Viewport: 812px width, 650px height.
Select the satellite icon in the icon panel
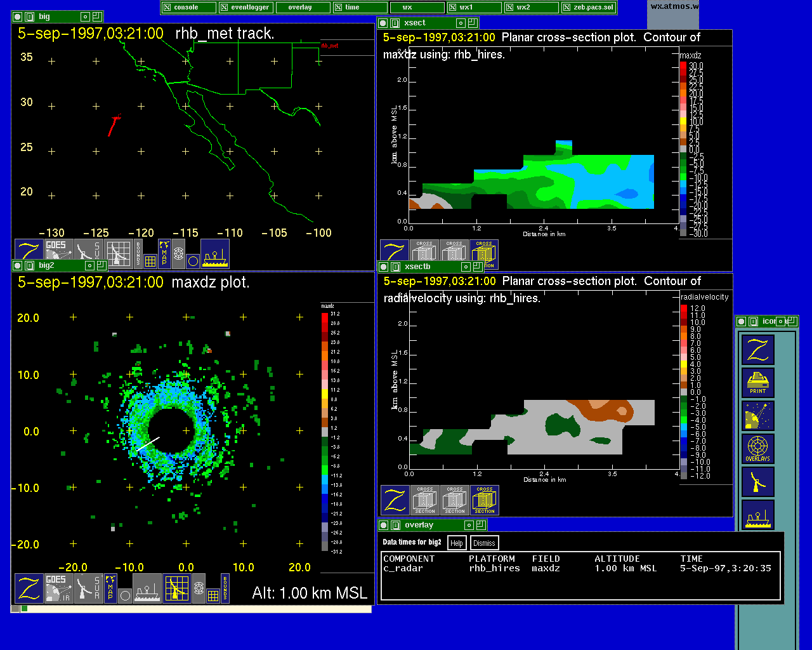[x=758, y=416]
